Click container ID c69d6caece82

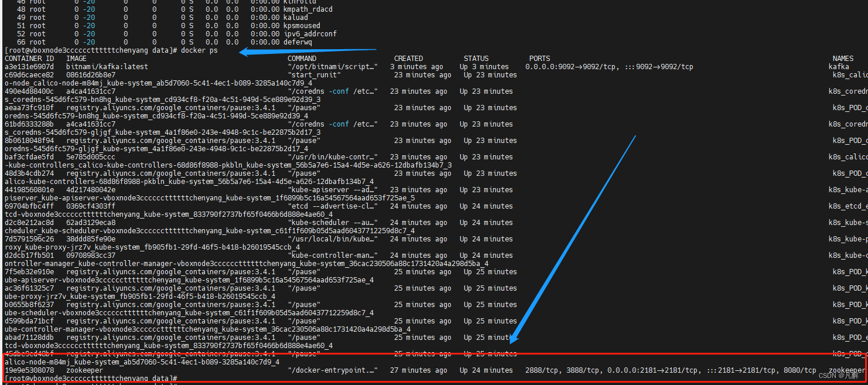[29, 75]
